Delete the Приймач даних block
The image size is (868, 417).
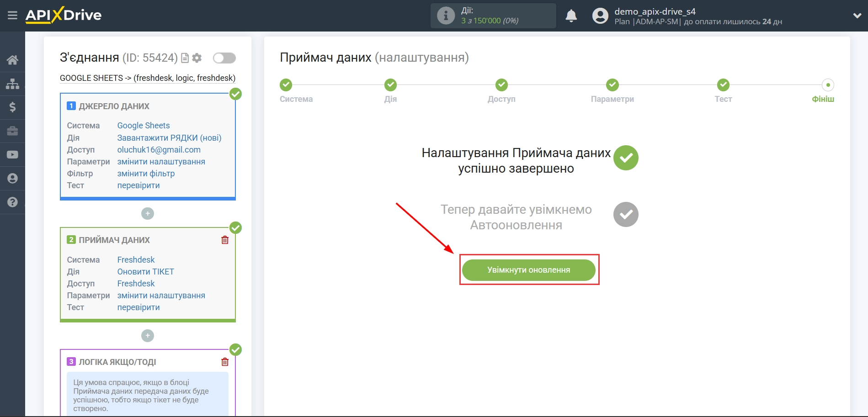pos(225,240)
